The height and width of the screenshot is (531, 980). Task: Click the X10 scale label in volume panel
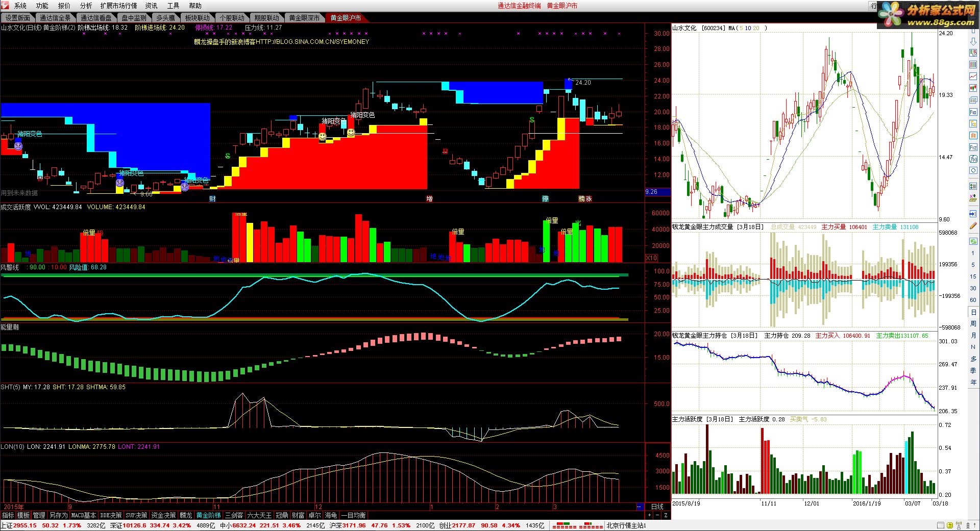coord(651,258)
